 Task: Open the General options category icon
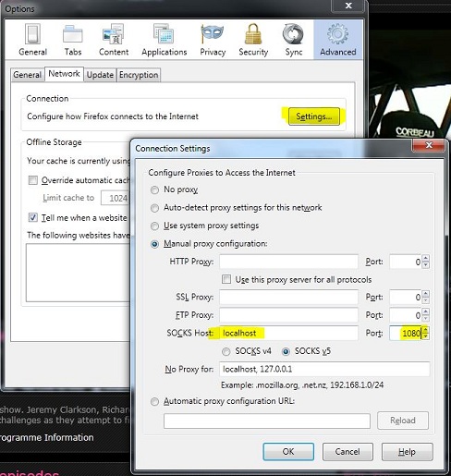[32, 40]
